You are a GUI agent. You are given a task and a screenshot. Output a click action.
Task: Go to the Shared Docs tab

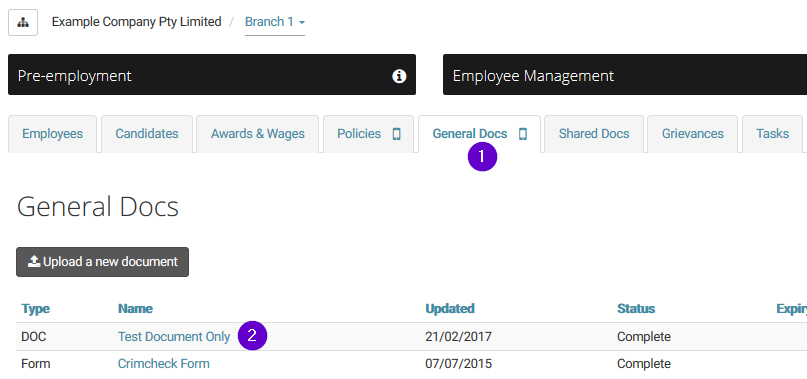(x=594, y=134)
